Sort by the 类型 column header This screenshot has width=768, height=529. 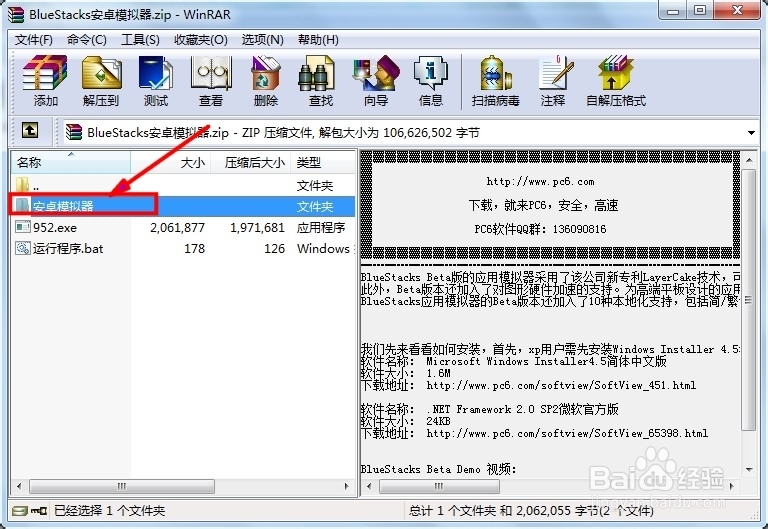coord(322,162)
